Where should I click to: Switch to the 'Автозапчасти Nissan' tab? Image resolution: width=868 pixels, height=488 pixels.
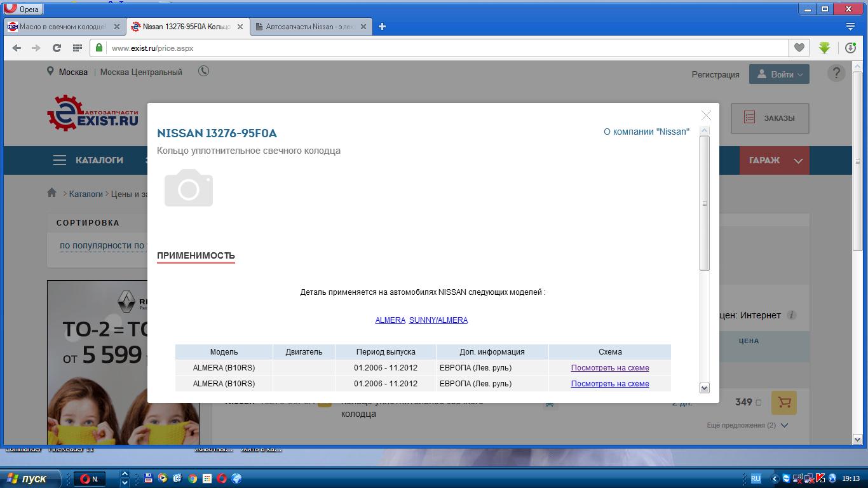click(309, 27)
